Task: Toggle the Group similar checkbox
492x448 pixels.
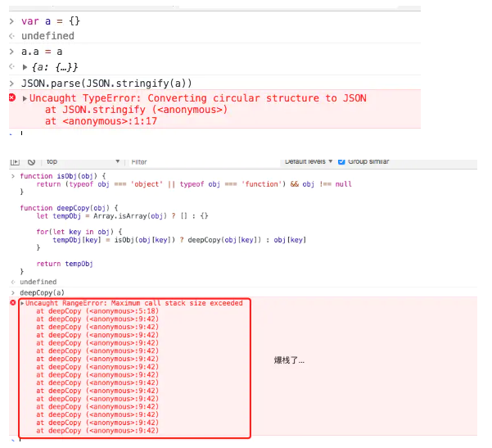Action: pos(341,161)
